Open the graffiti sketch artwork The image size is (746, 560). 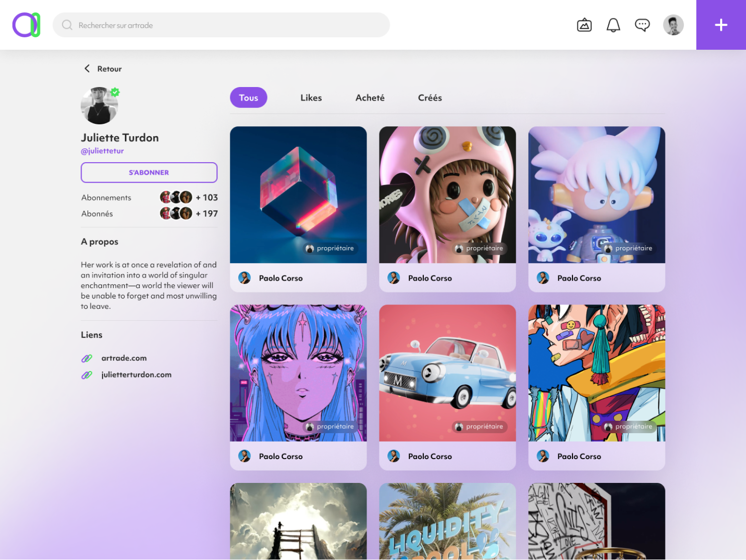coord(597,521)
